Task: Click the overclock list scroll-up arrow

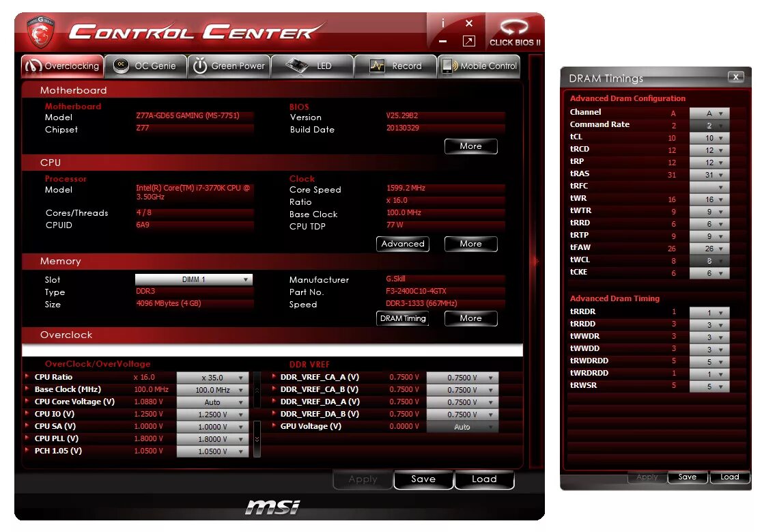Action: 257,390
